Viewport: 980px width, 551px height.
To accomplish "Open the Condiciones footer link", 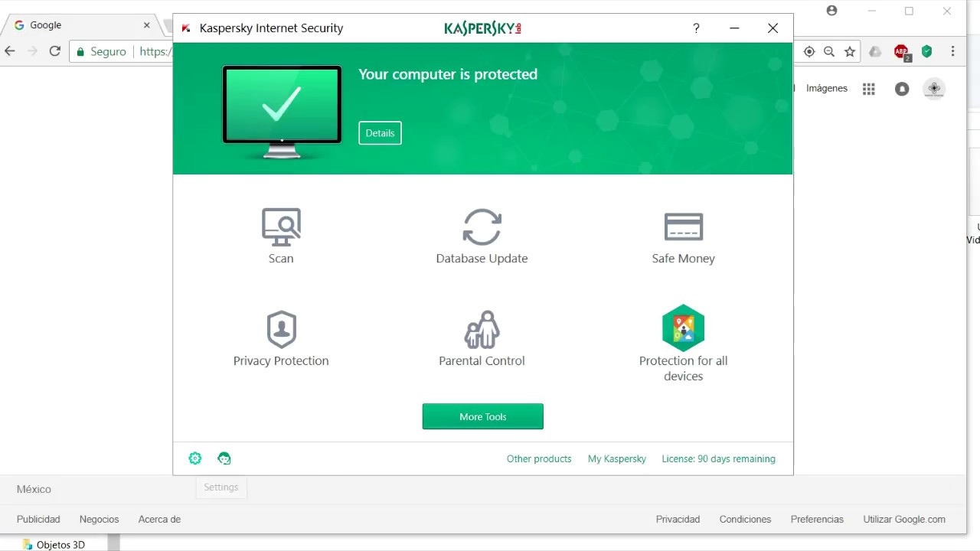I will coord(745,519).
